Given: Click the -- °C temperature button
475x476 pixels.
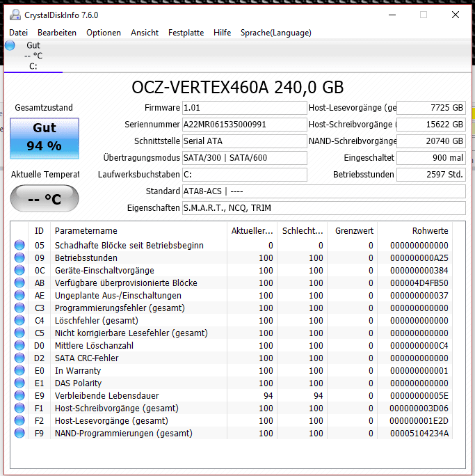Looking at the screenshot, I should [45, 198].
